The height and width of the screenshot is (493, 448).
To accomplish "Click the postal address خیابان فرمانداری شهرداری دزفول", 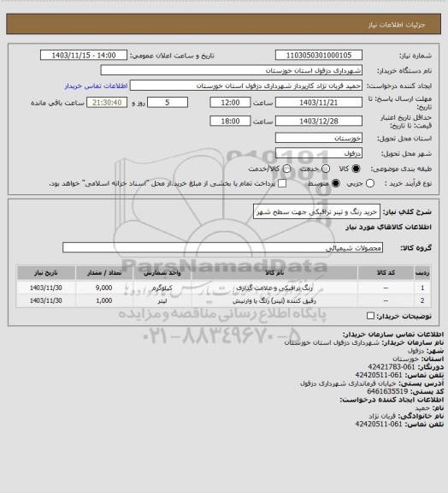I will (x=348, y=383).
